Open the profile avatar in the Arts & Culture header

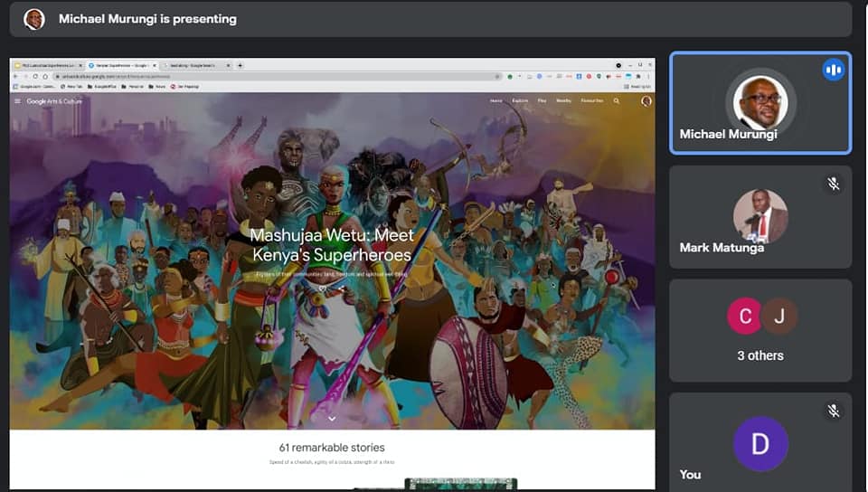tap(646, 101)
